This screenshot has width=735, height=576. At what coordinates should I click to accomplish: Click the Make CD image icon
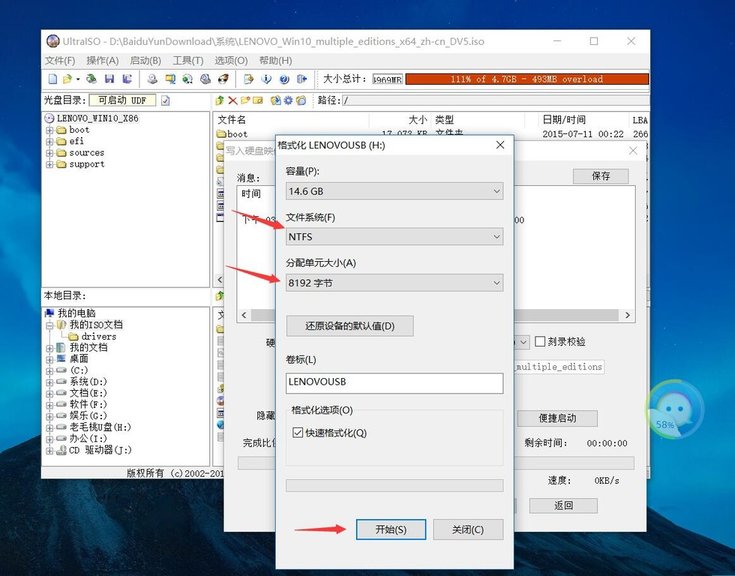pyautogui.click(x=152, y=79)
